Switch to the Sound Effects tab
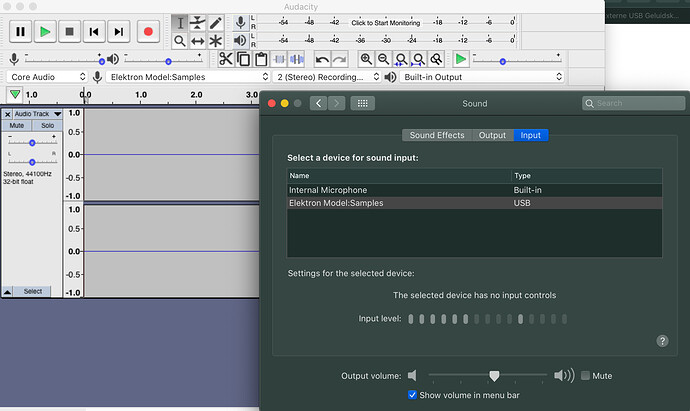 [x=437, y=135]
